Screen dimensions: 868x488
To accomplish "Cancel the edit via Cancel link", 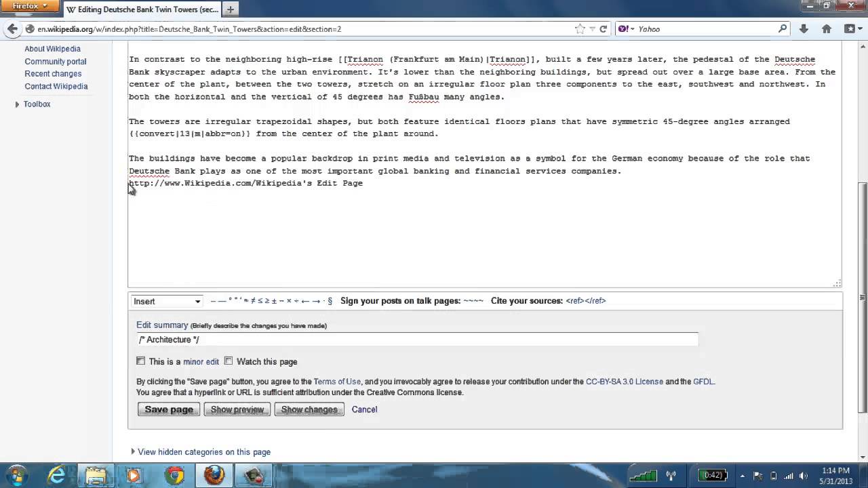I will [364, 409].
